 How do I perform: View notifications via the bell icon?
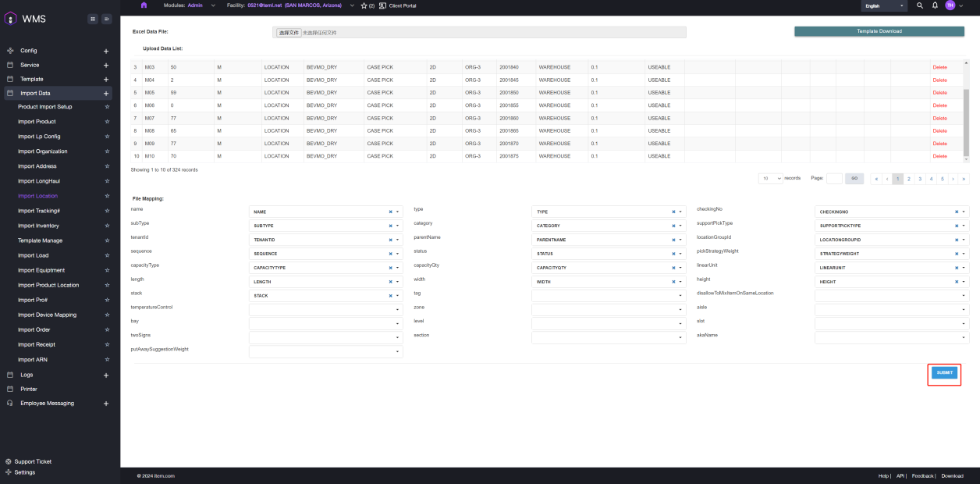coord(935,5)
